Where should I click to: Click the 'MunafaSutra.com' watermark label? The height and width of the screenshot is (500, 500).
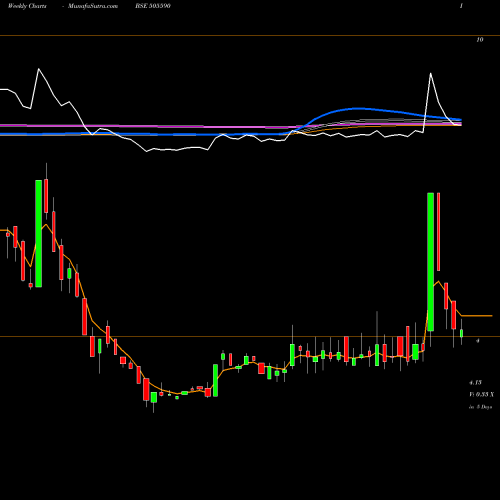click(93, 6)
